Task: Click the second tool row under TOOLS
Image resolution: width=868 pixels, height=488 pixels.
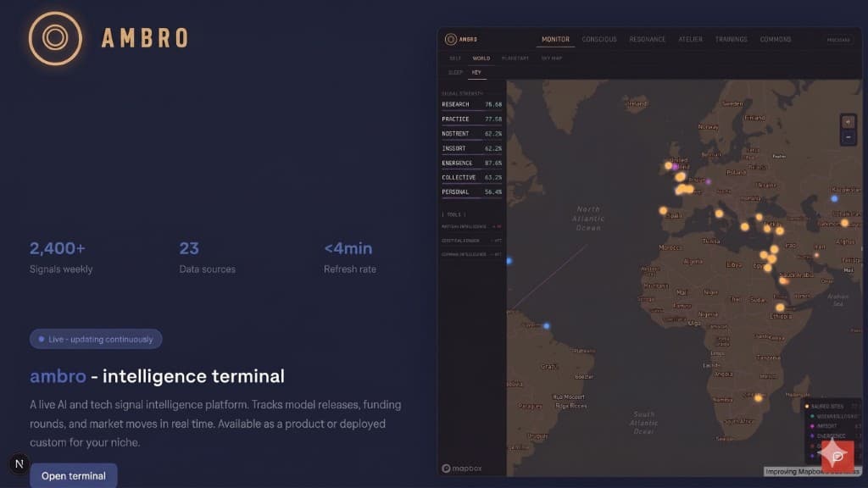Action: click(471, 241)
